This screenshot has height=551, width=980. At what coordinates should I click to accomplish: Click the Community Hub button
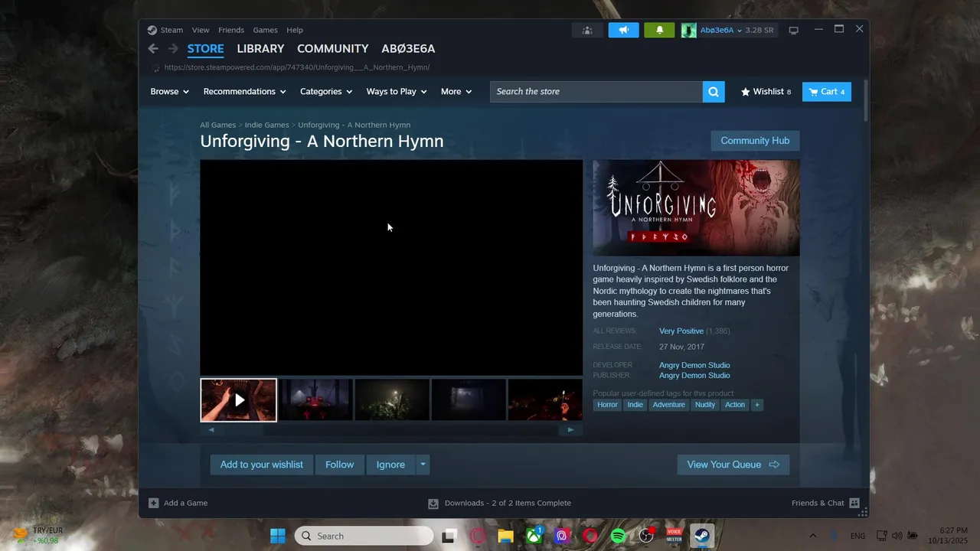click(755, 141)
